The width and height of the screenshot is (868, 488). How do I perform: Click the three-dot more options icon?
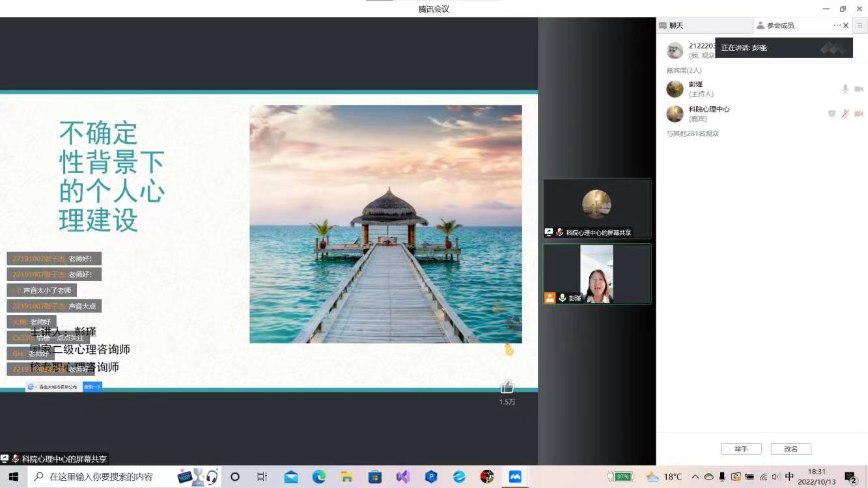[837, 25]
